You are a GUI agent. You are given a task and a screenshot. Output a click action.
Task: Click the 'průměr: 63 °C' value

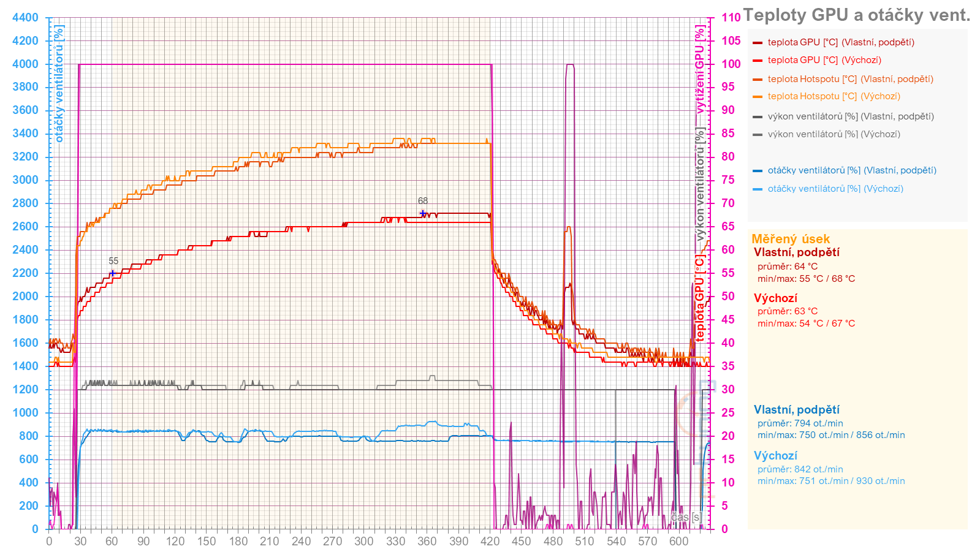788,311
